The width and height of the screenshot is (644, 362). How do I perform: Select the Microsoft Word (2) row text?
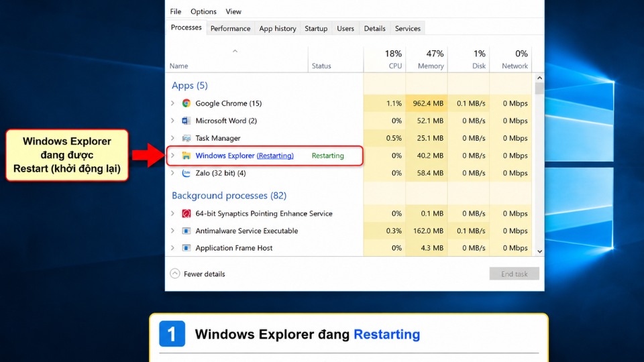pyautogui.click(x=226, y=121)
